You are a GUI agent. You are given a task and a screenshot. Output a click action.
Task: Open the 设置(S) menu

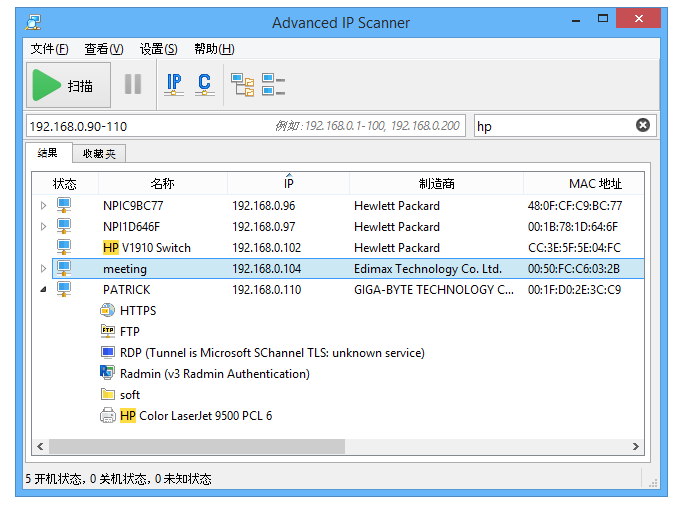coord(158,49)
